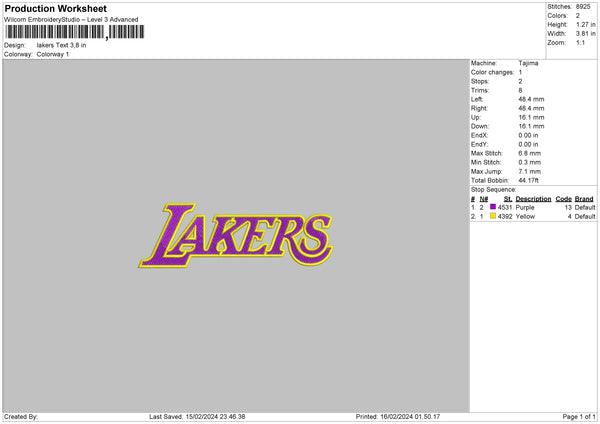Click the Production Worksheet title
600x424 pixels.
click(x=55, y=8)
